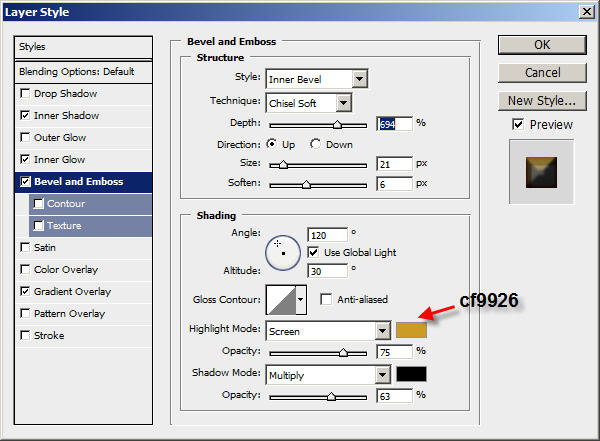Open Blending Options: Default
600x441 pixels.
click(x=83, y=72)
